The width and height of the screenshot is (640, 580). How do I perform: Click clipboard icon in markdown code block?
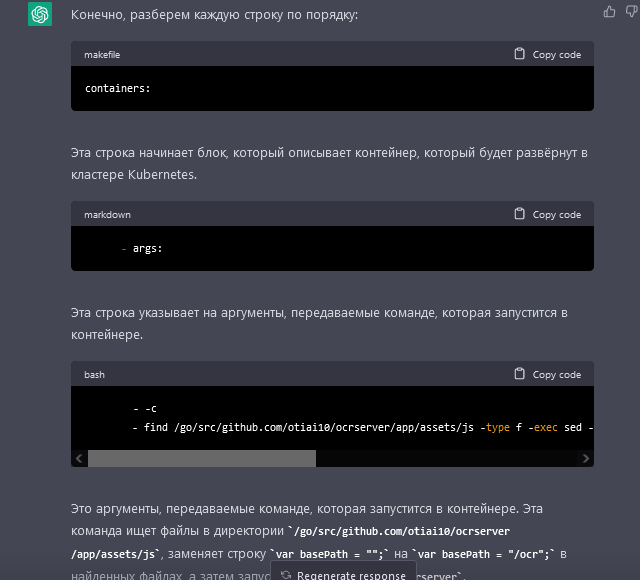click(x=519, y=214)
